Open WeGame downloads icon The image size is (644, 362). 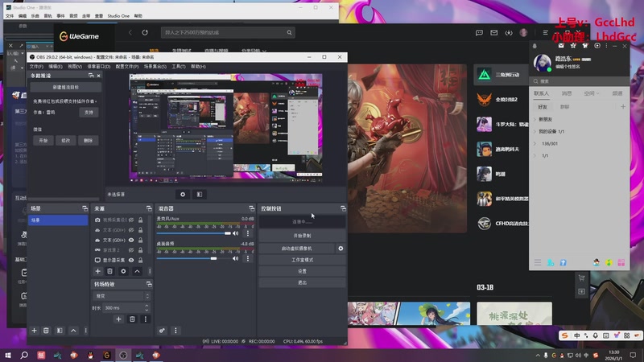[509, 32]
